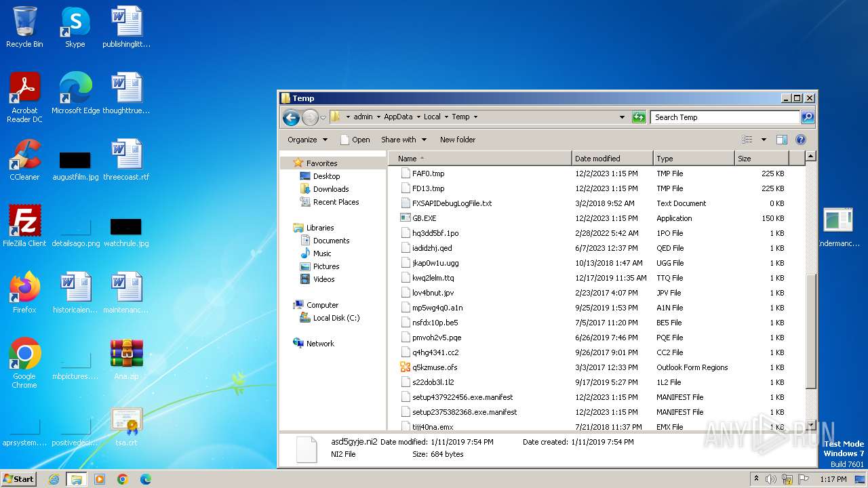Sort files by Date modified column
This screenshot has width=868, height=488.
(612, 159)
